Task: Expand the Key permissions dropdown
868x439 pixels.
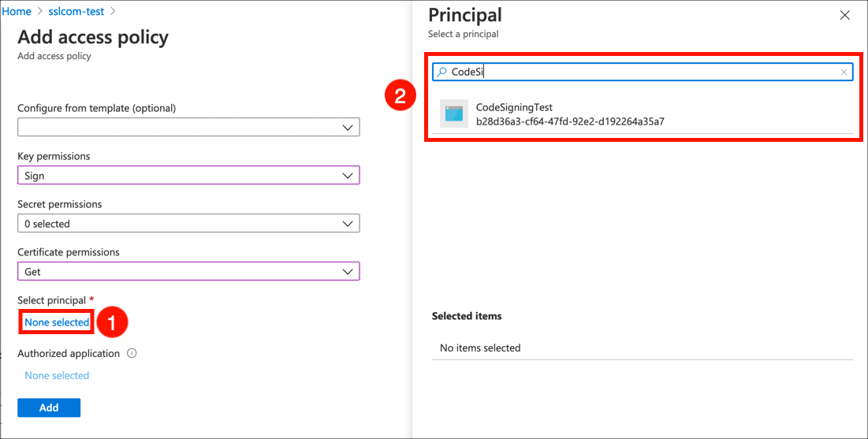Action: pos(188,176)
